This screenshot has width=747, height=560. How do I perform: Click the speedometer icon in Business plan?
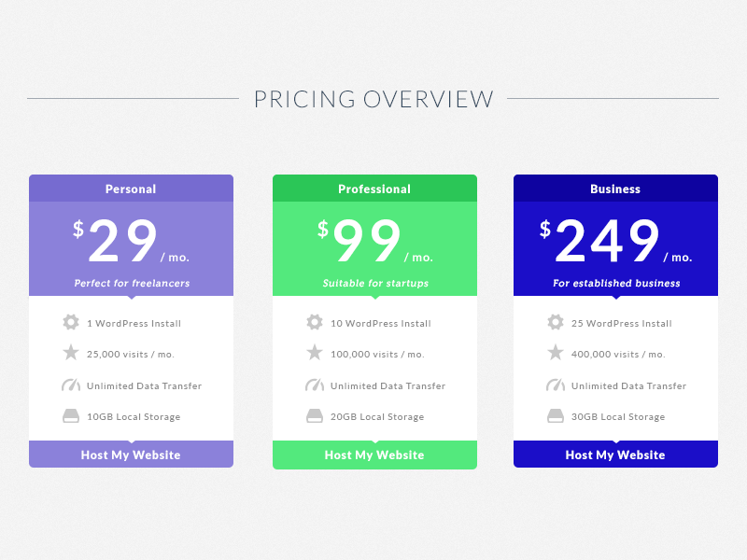tap(556, 385)
